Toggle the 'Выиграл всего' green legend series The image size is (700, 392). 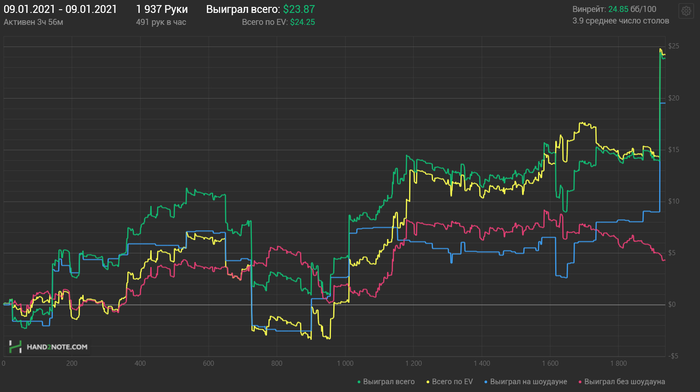click(x=386, y=382)
